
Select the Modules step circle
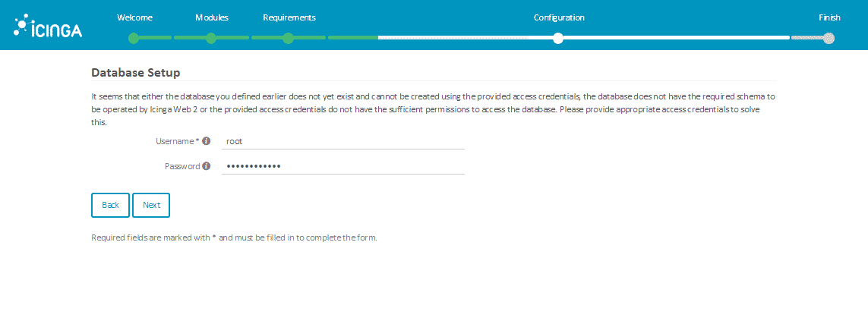[211, 38]
